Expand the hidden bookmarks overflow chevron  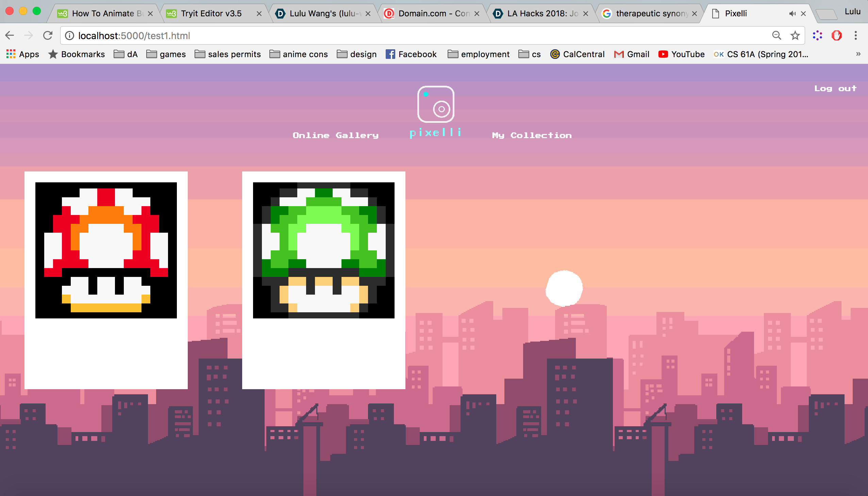(858, 54)
